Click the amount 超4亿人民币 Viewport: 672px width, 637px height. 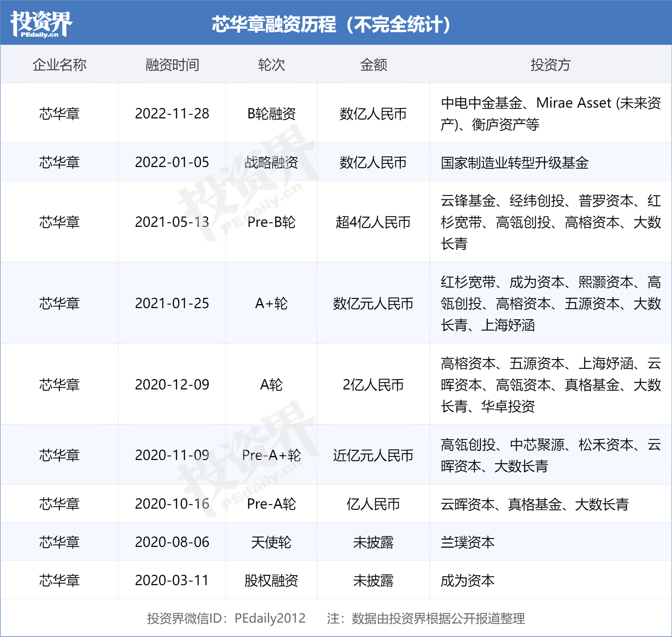tap(373, 222)
